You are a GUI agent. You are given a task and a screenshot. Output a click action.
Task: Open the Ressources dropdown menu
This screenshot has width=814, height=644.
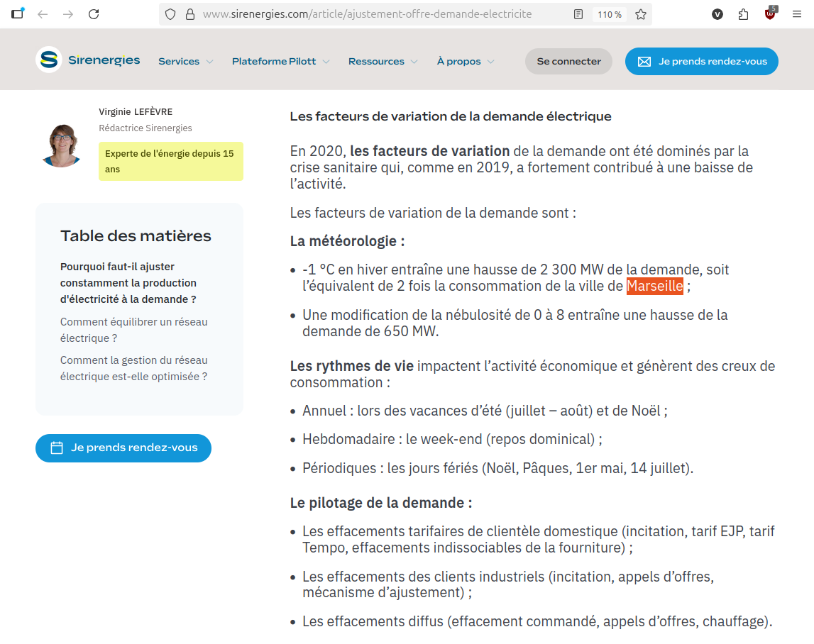point(383,62)
